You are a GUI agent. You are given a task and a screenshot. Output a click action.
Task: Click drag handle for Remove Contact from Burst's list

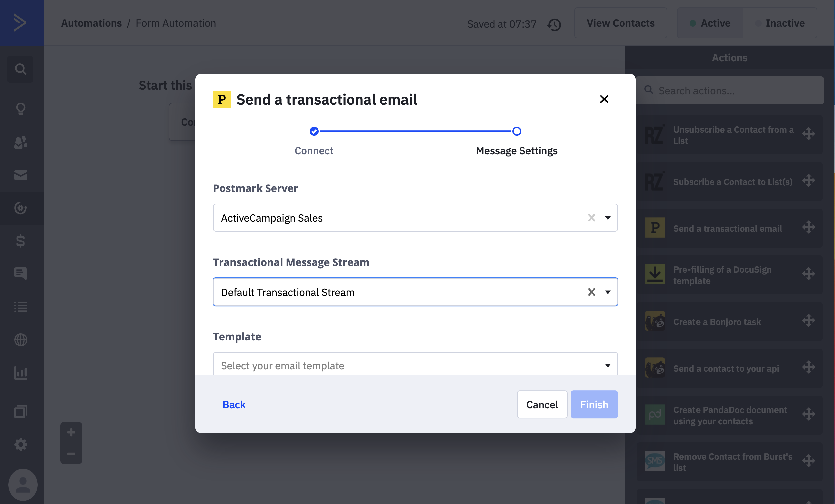(x=809, y=461)
